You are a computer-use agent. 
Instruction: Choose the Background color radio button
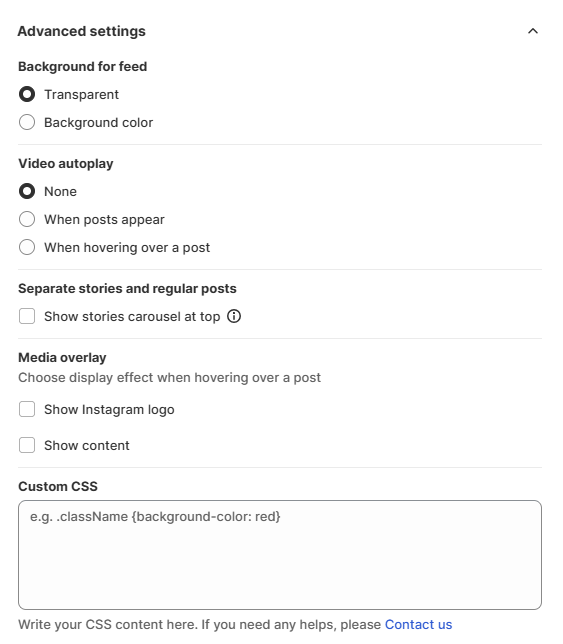coord(27,122)
